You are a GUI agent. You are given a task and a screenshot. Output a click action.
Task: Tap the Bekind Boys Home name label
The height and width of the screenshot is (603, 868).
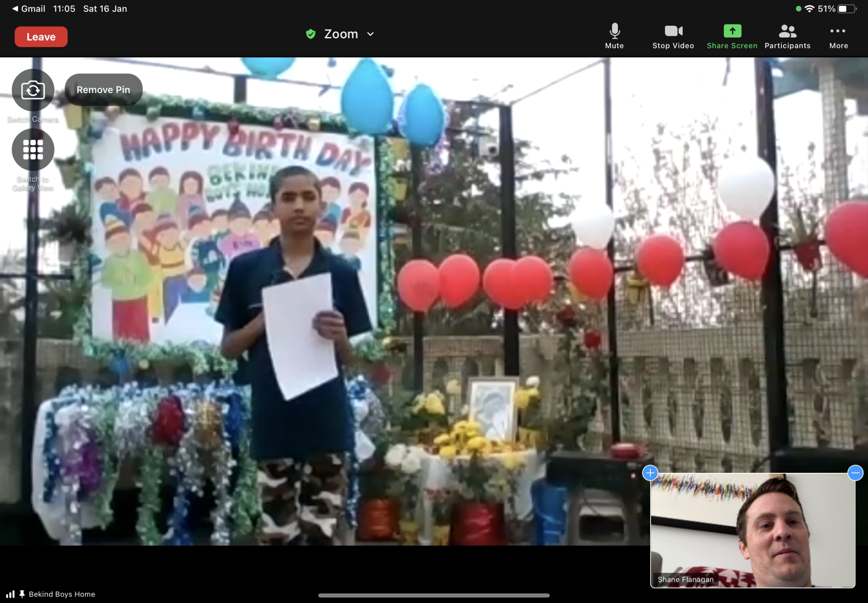62,594
